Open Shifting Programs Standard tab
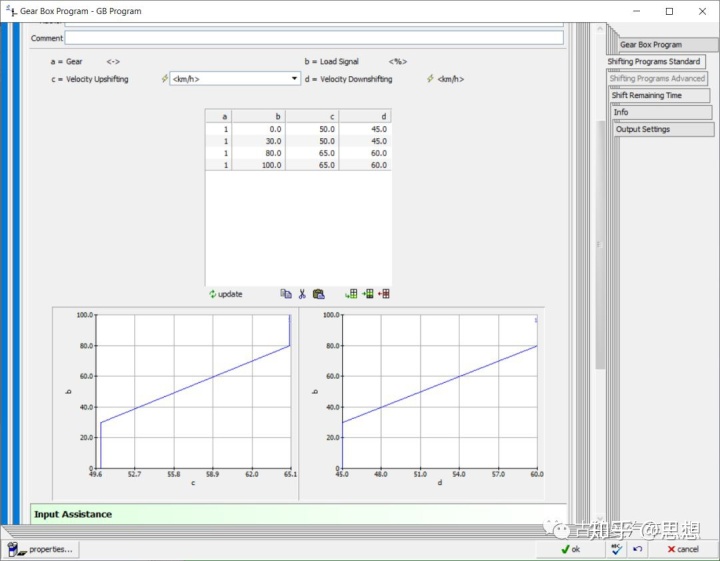Image resolution: width=720 pixels, height=561 pixels. click(x=654, y=62)
